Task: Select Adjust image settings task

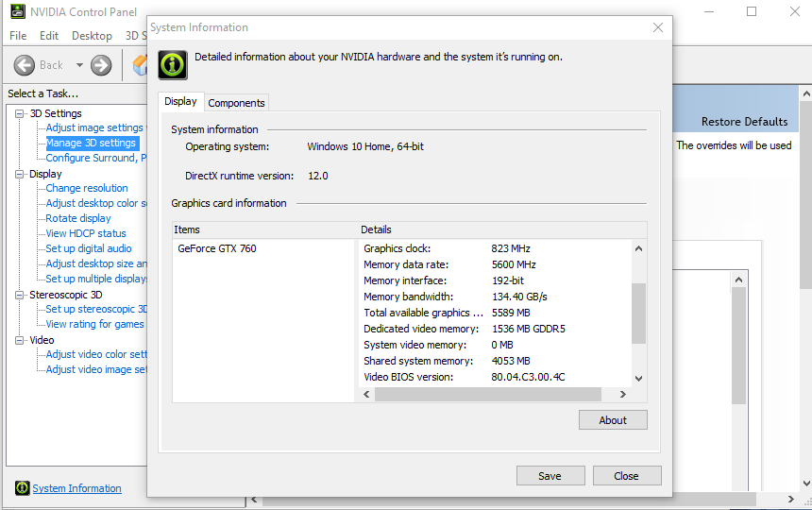Action: (95, 127)
